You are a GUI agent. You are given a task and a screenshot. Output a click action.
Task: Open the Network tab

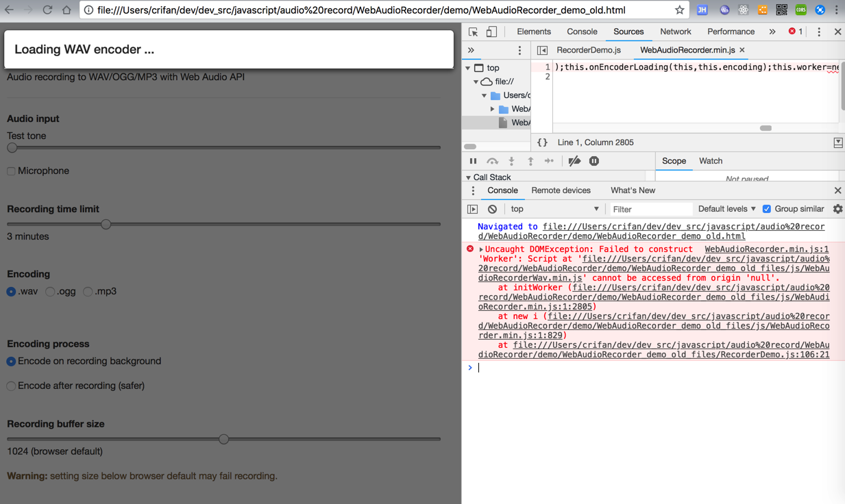click(x=675, y=32)
